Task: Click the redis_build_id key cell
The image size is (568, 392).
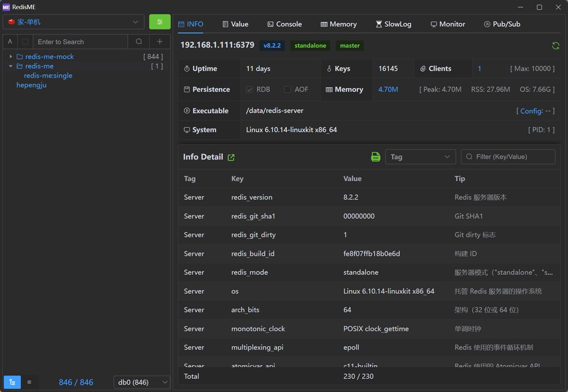Action: coord(253,254)
